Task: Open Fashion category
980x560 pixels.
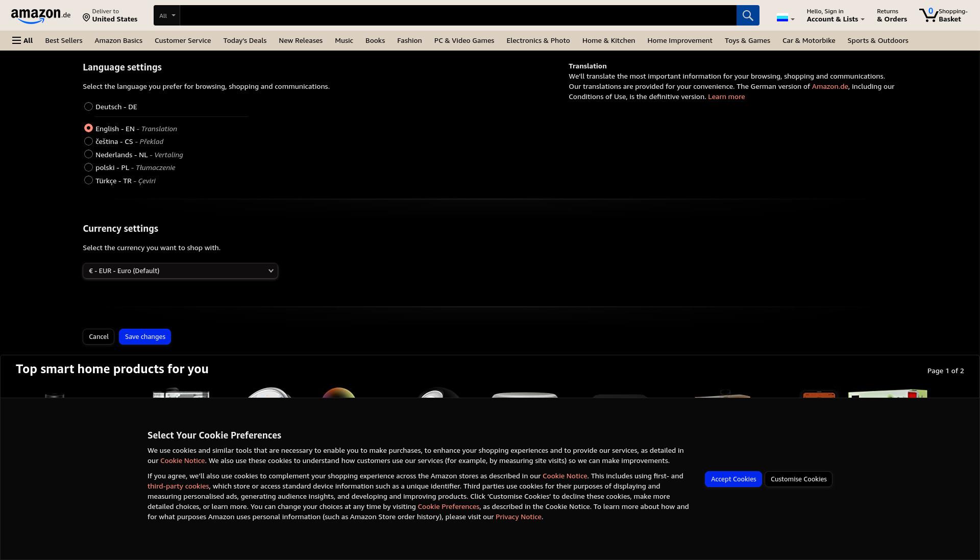Action: 409,40
